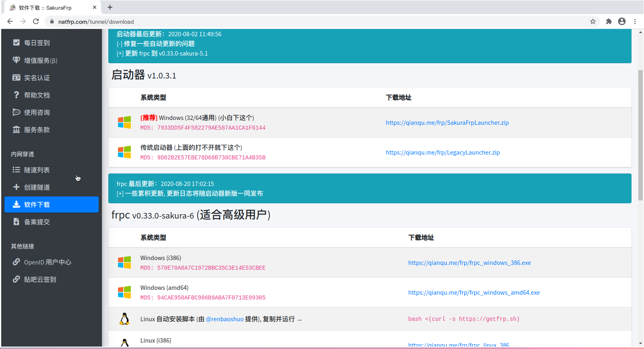Click the vertical page scrollbar thumb

tap(640, 135)
